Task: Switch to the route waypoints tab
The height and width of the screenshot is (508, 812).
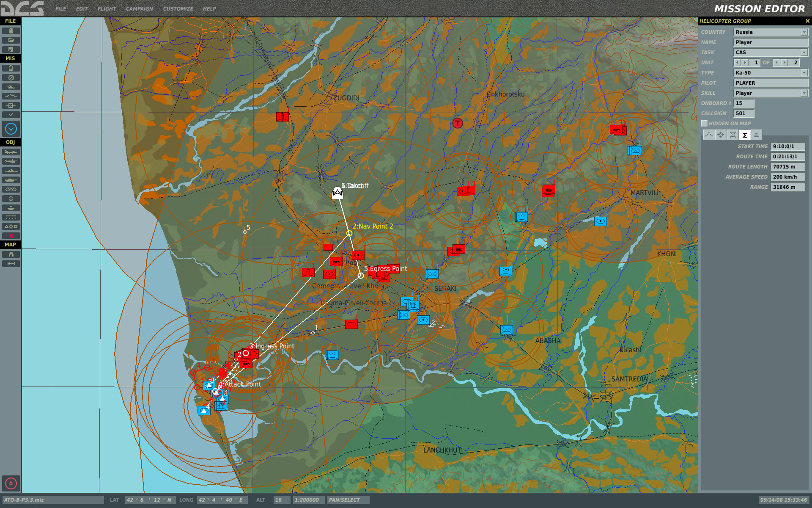Action: click(709, 135)
